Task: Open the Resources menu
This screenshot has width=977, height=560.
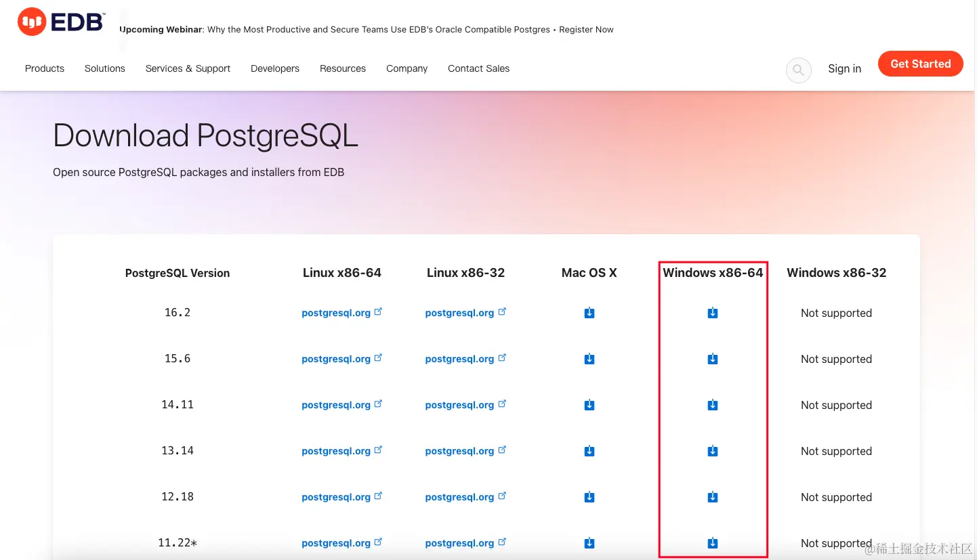Action: [x=343, y=68]
